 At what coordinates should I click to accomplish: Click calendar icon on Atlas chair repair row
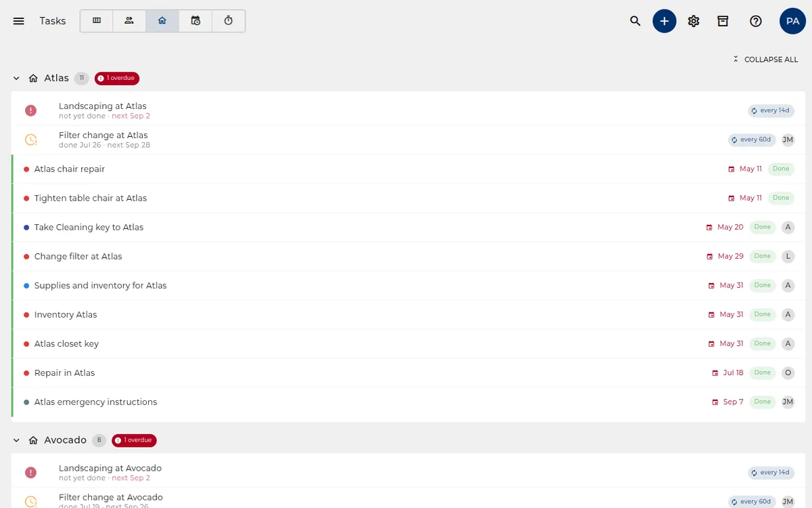click(731, 169)
